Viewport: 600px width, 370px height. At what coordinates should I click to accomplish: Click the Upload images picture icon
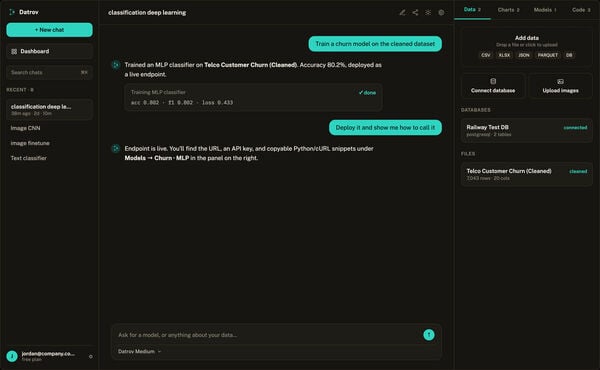(x=560, y=81)
